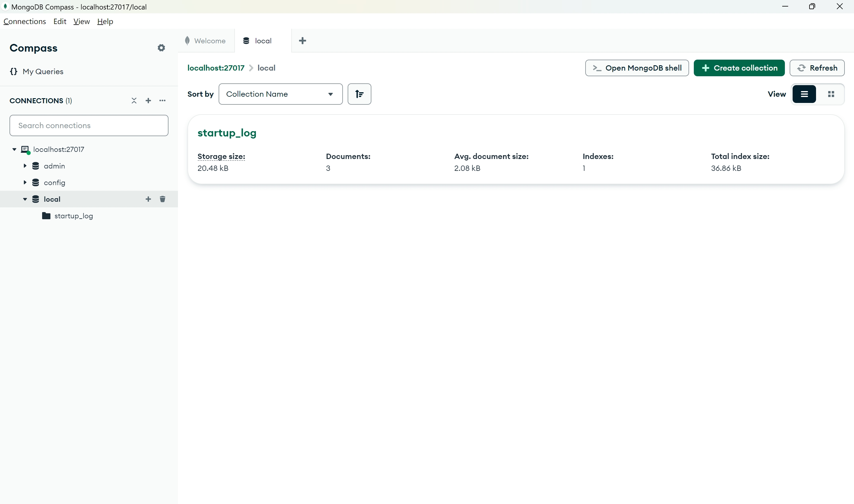The width and height of the screenshot is (854, 504).
Task: Select startup_log in sidebar tree
Action: (73, 216)
